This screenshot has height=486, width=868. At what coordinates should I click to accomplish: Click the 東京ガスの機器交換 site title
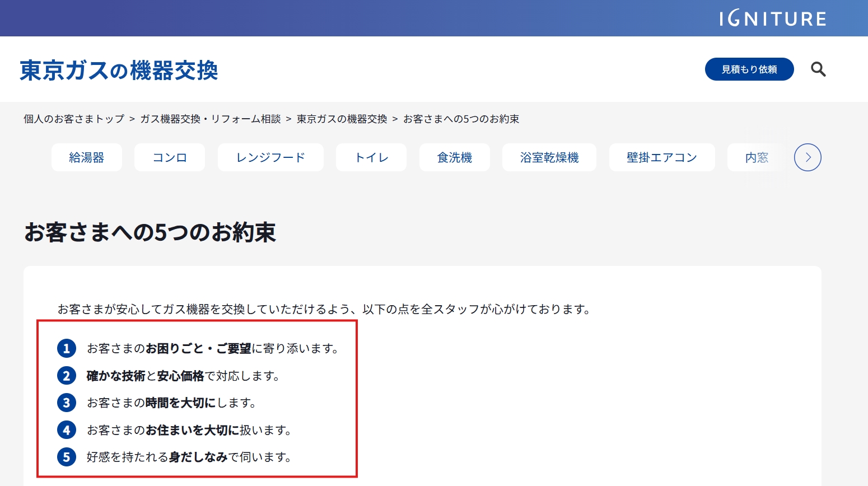pyautogui.click(x=119, y=71)
